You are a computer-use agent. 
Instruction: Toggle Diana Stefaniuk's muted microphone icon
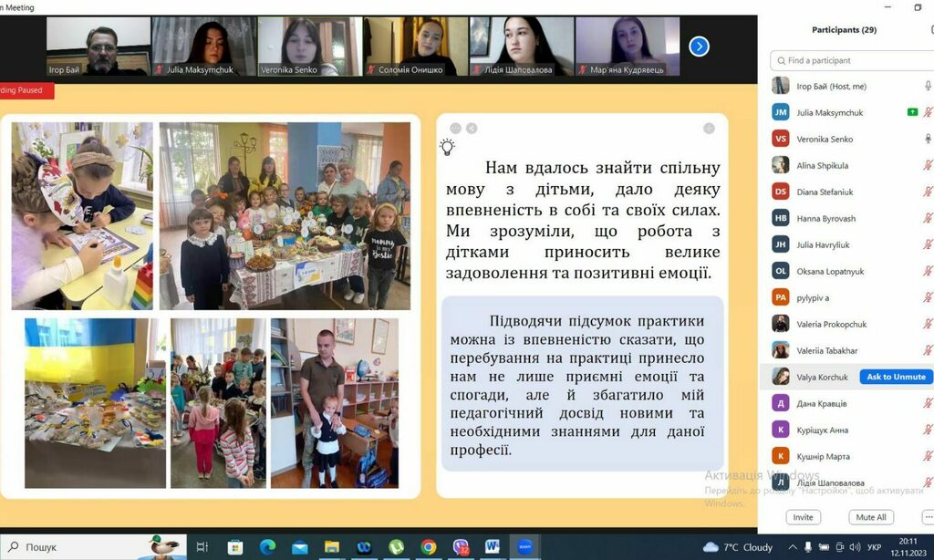tap(928, 192)
